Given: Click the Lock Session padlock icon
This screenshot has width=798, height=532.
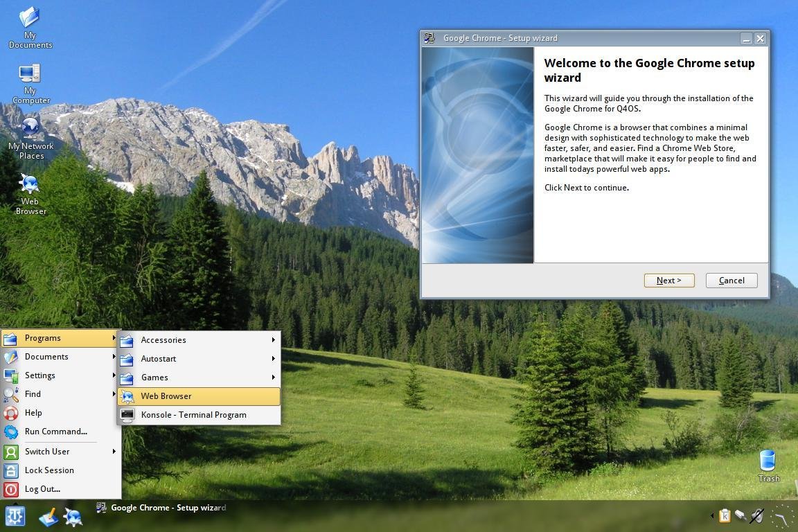Looking at the screenshot, I should [x=10, y=470].
